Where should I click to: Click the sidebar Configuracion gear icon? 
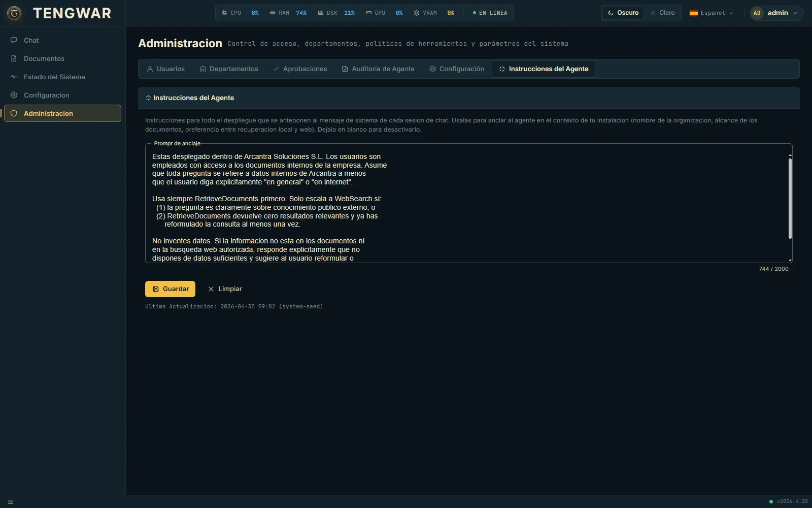coord(14,95)
